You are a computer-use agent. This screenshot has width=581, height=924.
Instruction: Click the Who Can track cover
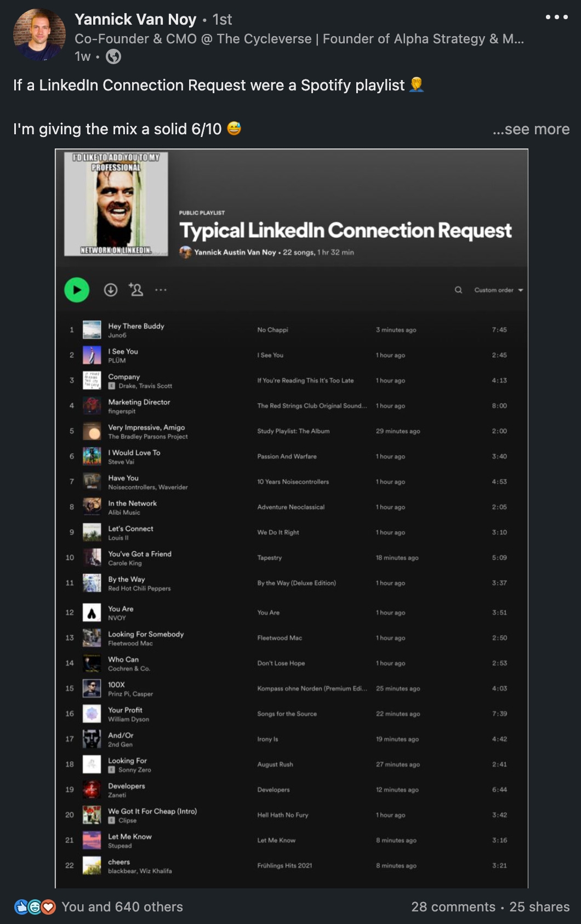92,663
